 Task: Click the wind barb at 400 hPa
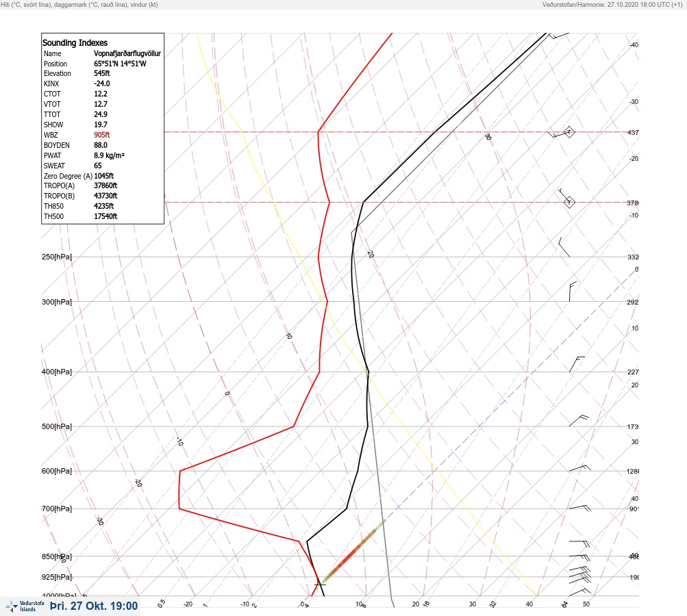coord(577,364)
